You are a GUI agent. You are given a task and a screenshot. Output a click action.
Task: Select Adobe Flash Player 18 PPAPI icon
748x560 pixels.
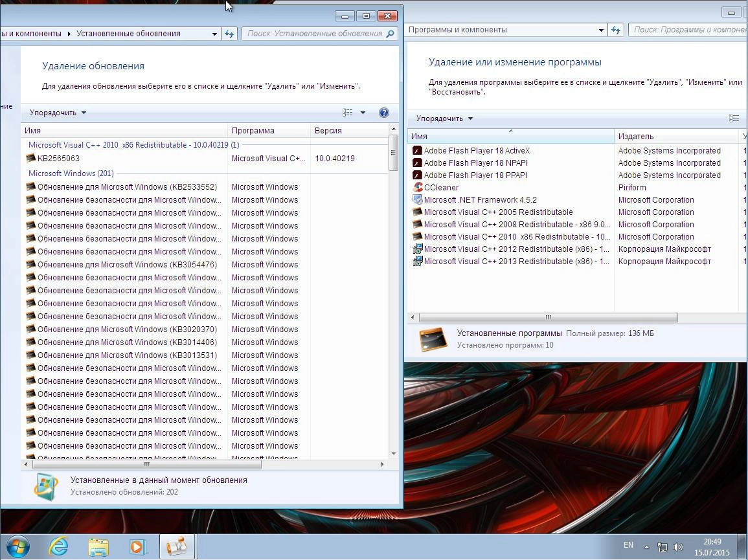click(x=418, y=175)
